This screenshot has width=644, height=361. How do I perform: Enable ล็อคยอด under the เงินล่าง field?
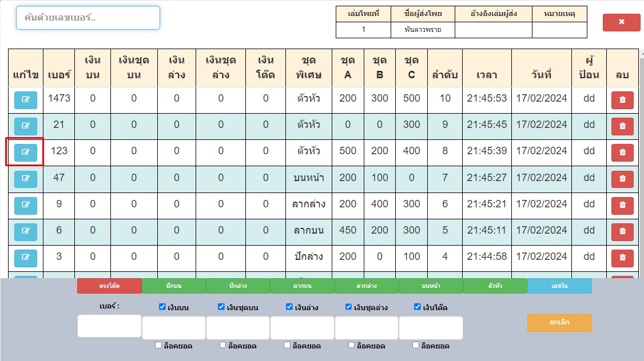[x=287, y=346]
